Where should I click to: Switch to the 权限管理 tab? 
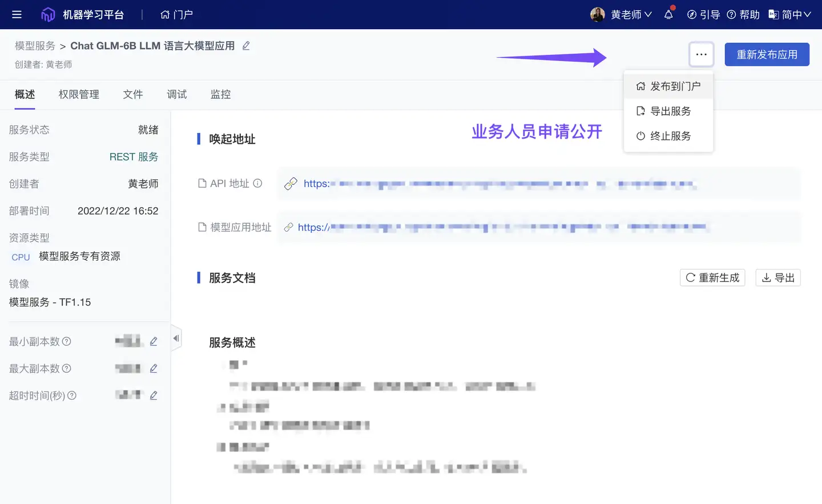(79, 94)
